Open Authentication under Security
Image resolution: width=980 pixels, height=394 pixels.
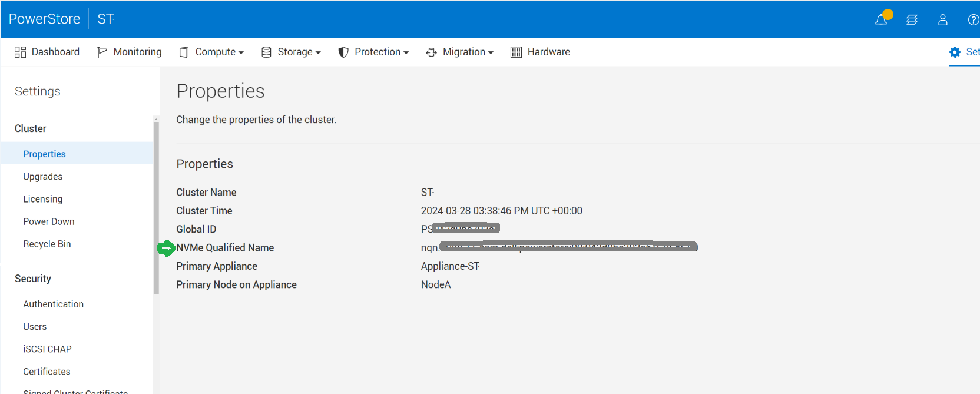point(53,304)
